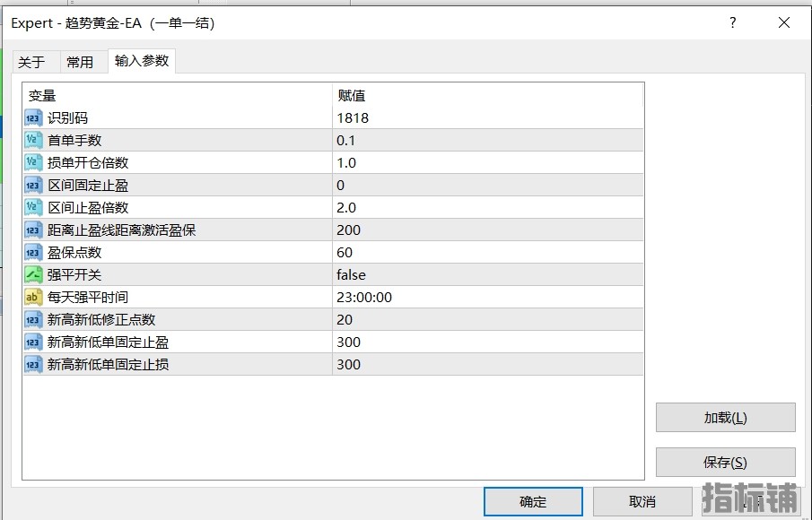Select the 新高新低单固定止盈 variable name
The width and height of the screenshot is (812, 520).
[109, 342]
